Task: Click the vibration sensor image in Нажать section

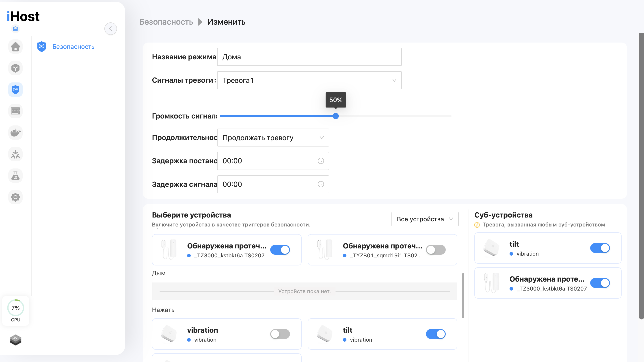Action: pyautogui.click(x=169, y=334)
